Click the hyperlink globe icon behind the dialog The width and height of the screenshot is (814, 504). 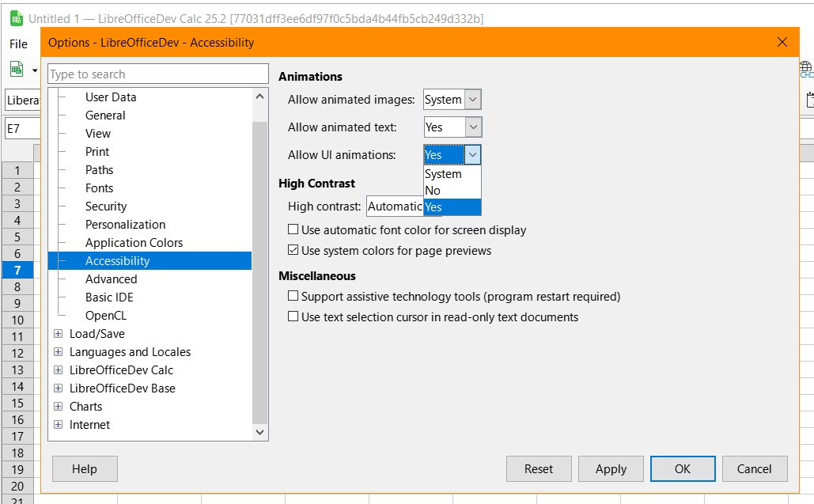pyautogui.click(x=806, y=69)
